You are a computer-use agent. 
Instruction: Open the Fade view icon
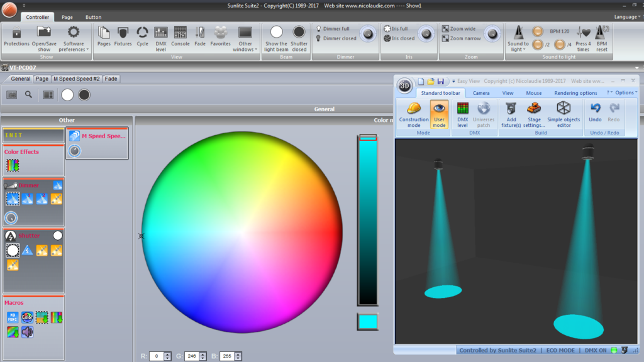[x=200, y=36]
